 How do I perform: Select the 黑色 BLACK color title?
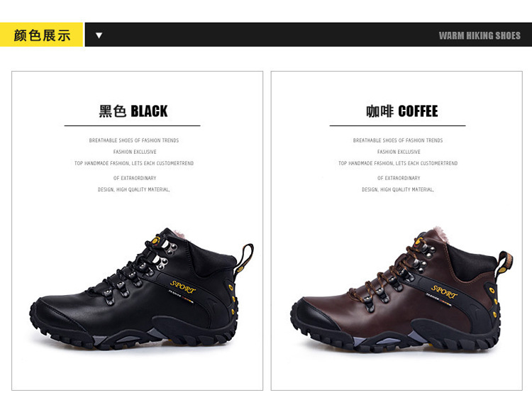pyautogui.click(x=133, y=111)
